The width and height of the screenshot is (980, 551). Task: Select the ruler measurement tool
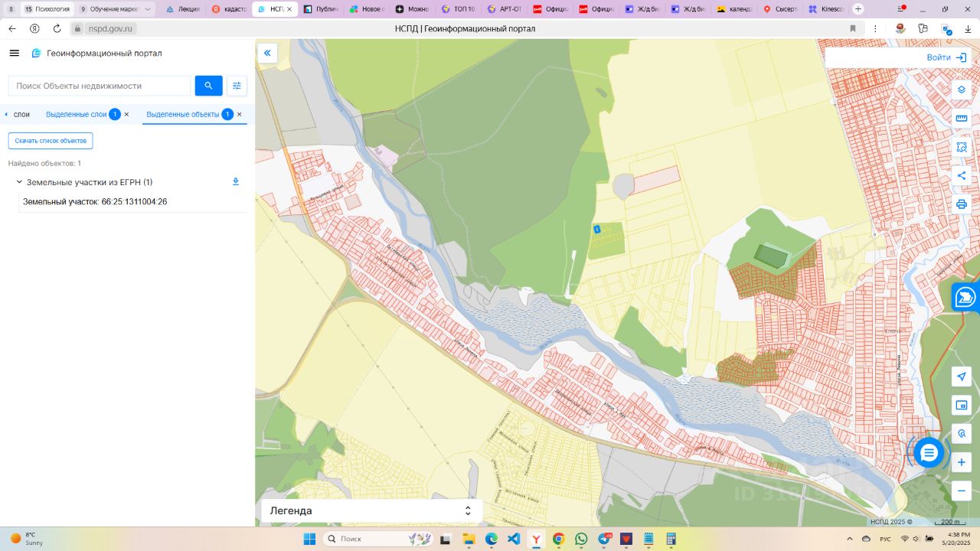[x=962, y=119]
